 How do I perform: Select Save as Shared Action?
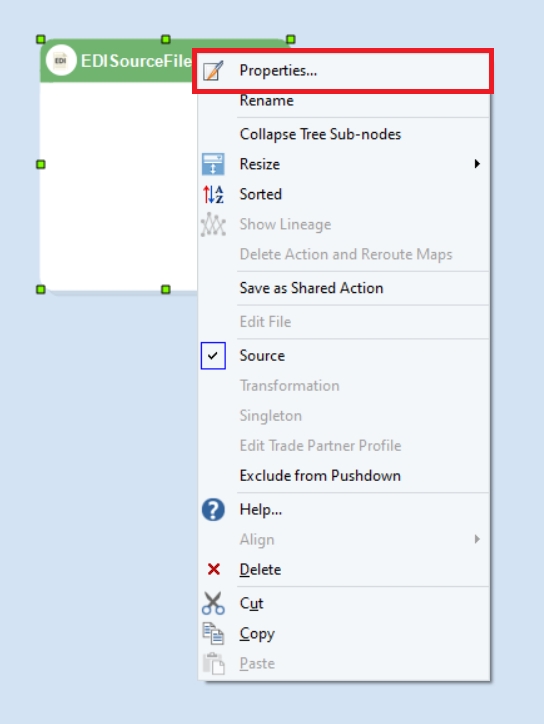(311, 288)
